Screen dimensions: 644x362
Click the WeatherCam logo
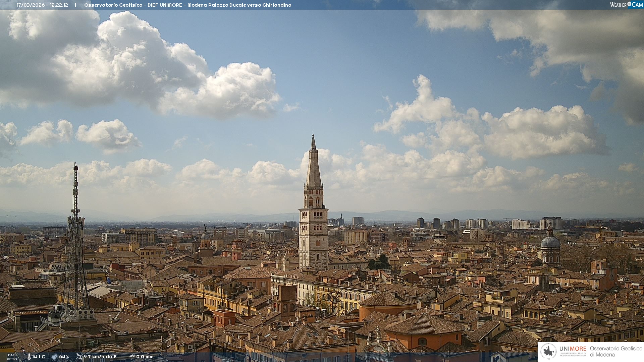pyautogui.click(x=626, y=5)
